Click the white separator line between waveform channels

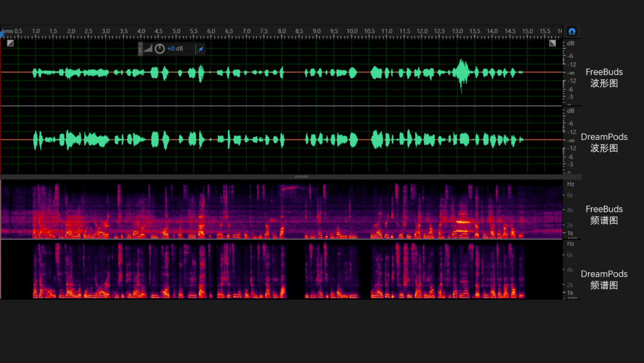(281, 106)
